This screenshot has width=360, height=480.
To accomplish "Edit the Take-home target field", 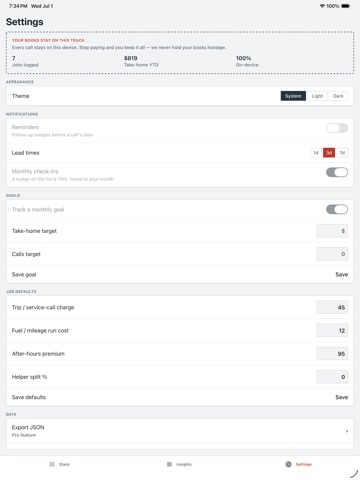I will tap(332, 231).
